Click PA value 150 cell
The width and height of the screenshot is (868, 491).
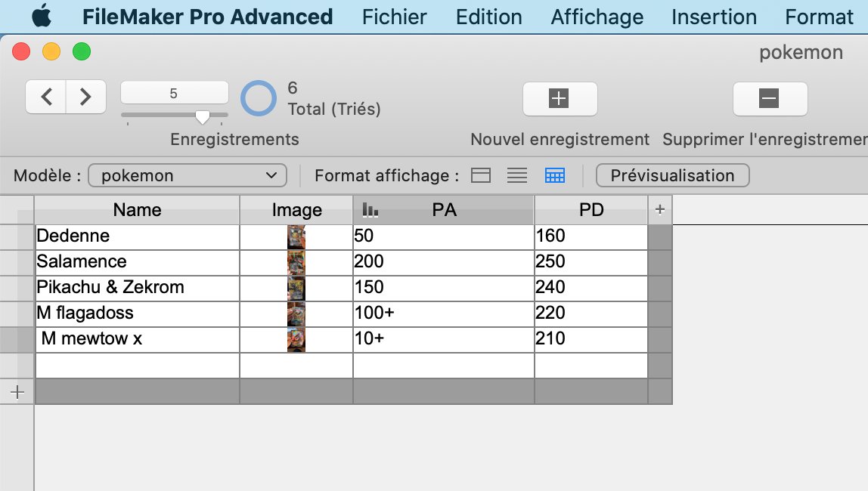coord(443,288)
